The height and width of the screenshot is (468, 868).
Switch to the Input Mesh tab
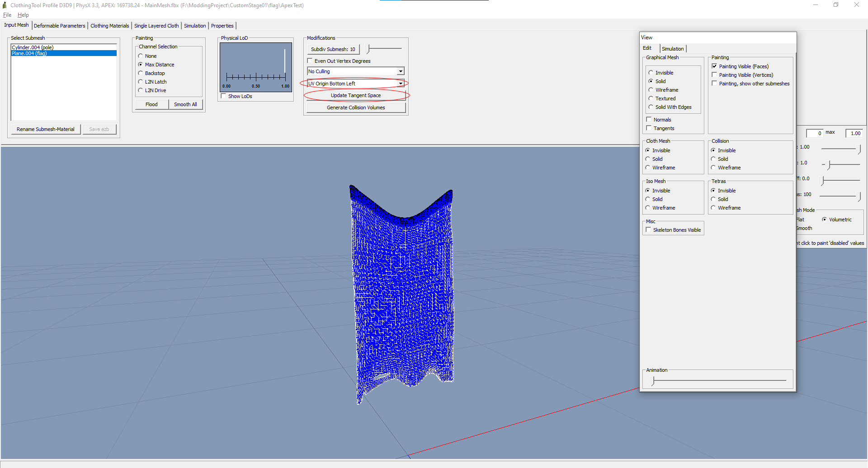(x=16, y=25)
